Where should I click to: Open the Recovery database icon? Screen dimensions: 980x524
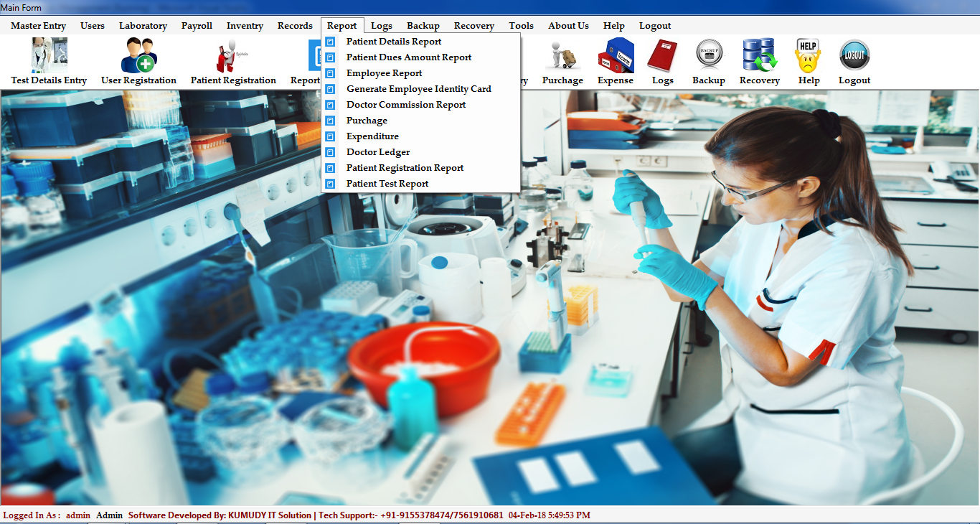tap(759, 56)
